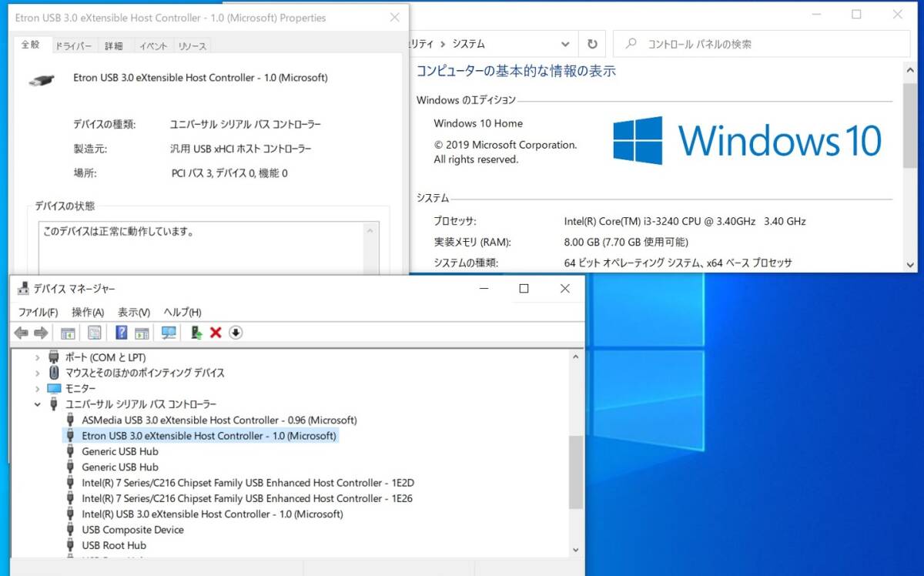Select ポート (COM と LPT) category

105,357
